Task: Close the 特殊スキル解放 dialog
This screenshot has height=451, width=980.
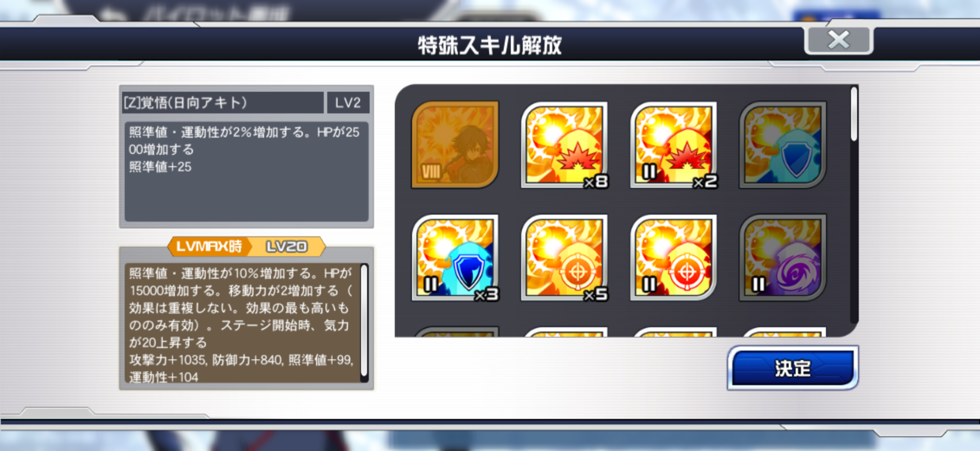Action: point(839,40)
